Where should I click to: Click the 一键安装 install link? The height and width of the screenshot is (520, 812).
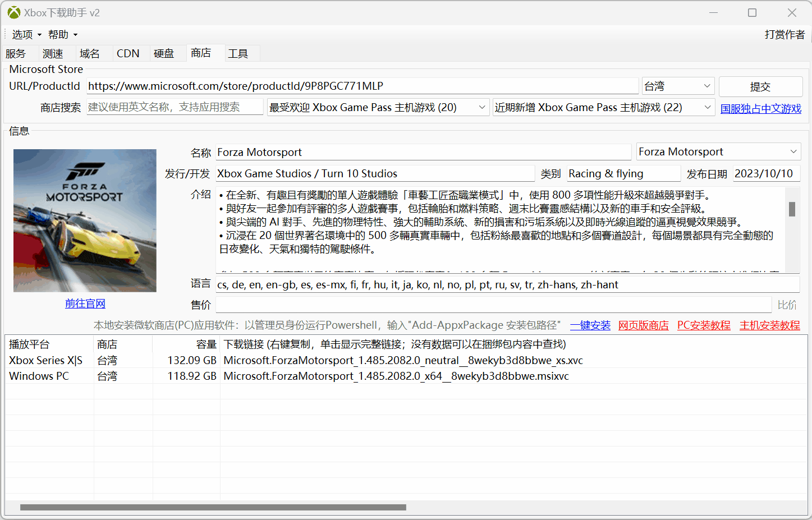[590, 324]
